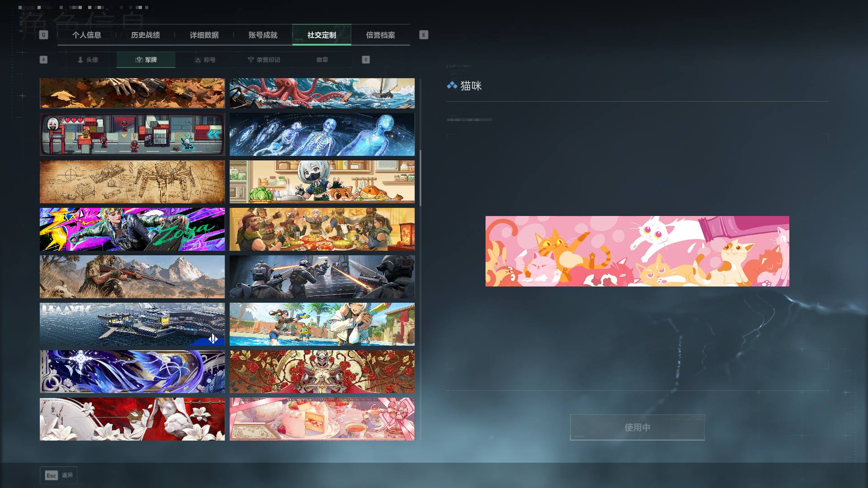Select the colorful Zoya graffiti banner
The image size is (868, 488).
[x=132, y=229]
